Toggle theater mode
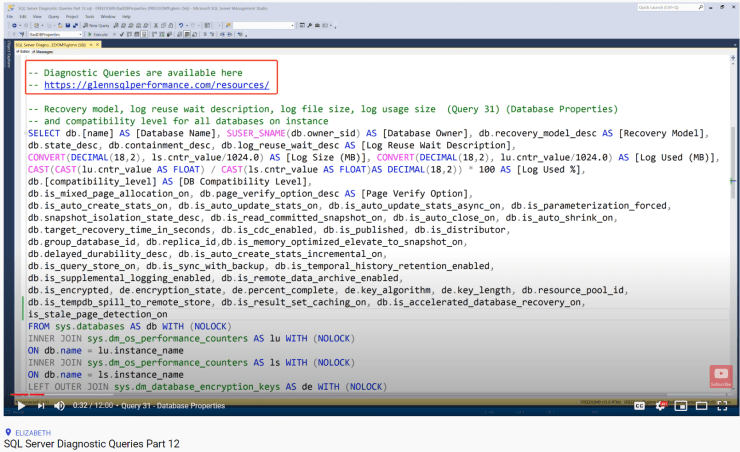740x452 pixels. (701, 406)
